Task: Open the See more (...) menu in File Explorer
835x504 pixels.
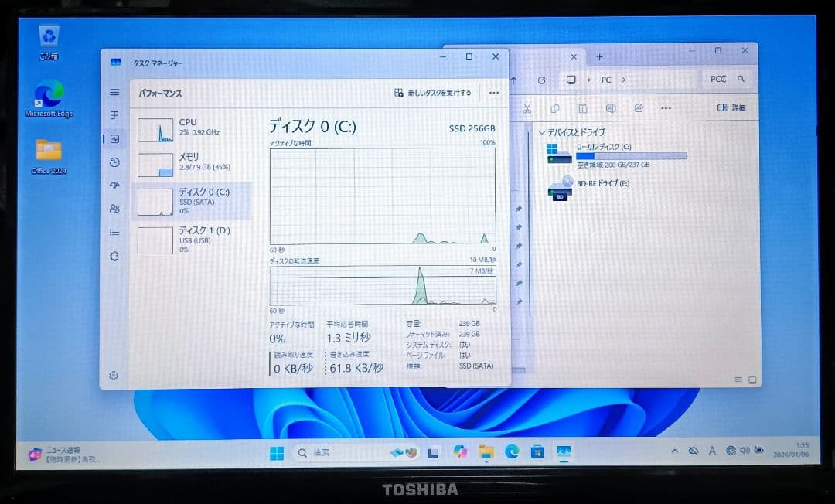Action: click(666, 108)
